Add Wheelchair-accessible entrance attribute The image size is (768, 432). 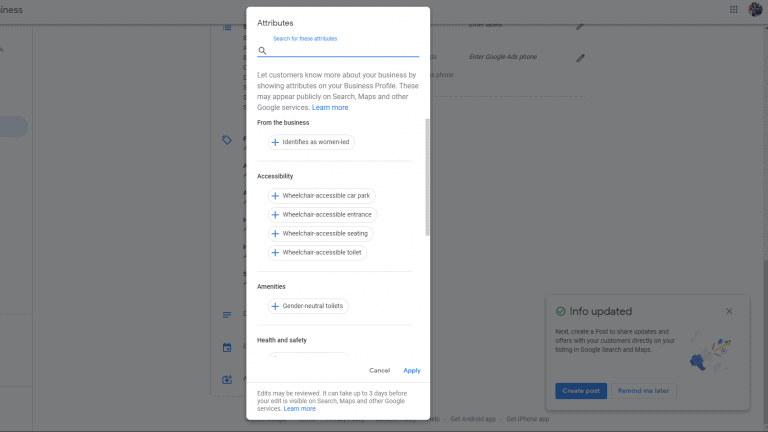[322, 215]
